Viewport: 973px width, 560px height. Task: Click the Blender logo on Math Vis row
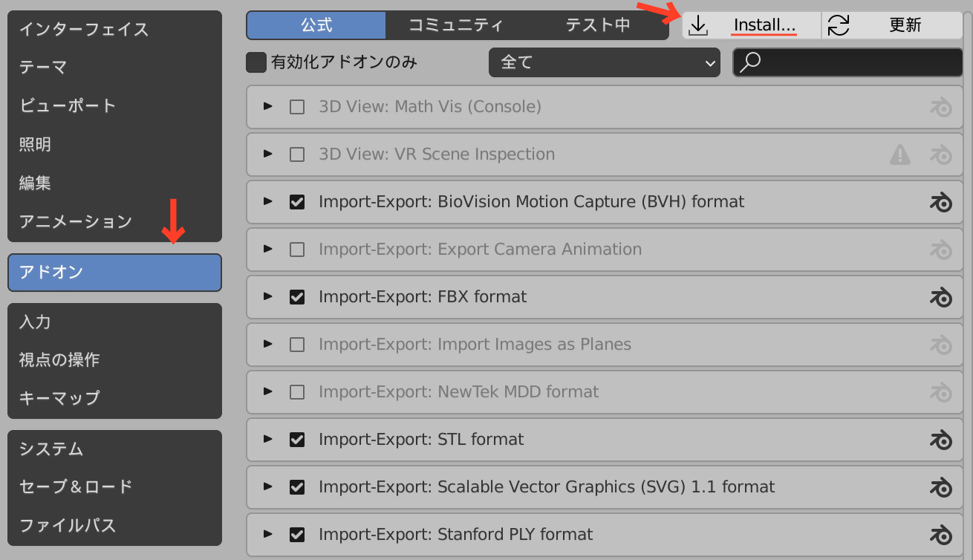coord(940,107)
